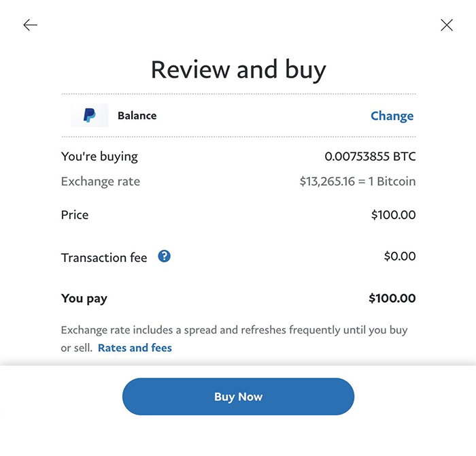The width and height of the screenshot is (476, 456).
Task: Click the $0.00 transaction fee amount
Action: 399,257
